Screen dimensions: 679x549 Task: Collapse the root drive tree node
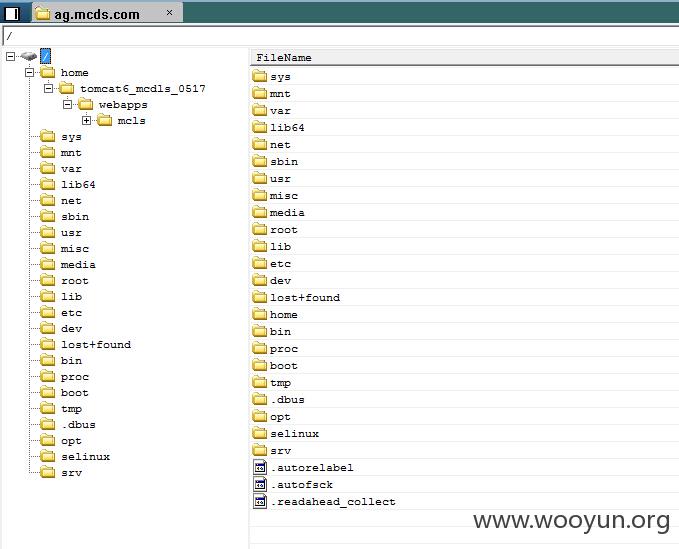tap(10, 56)
